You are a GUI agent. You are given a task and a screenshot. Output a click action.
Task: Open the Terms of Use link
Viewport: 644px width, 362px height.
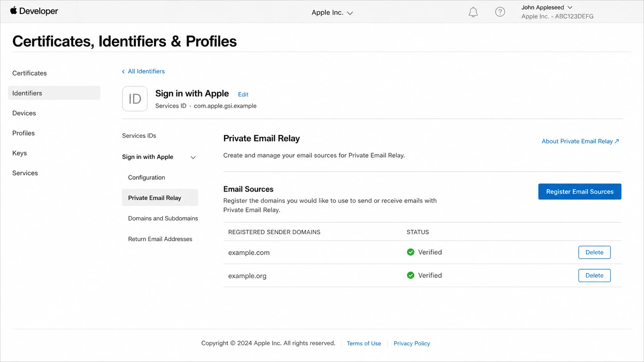[364, 344]
